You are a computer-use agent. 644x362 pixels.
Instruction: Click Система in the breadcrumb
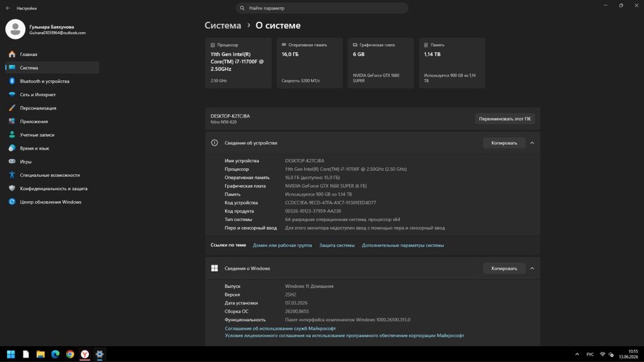point(223,26)
